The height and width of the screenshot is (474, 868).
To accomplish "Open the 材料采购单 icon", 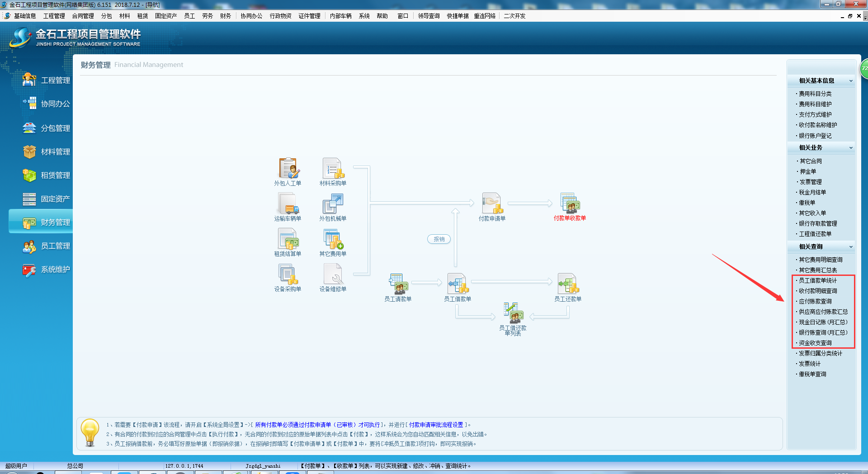I will pyautogui.click(x=333, y=168).
